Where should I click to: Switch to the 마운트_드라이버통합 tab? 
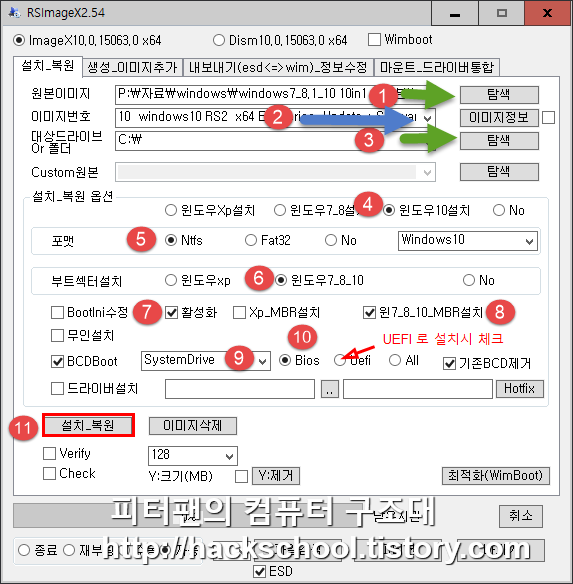pyautogui.click(x=437, y=67)
